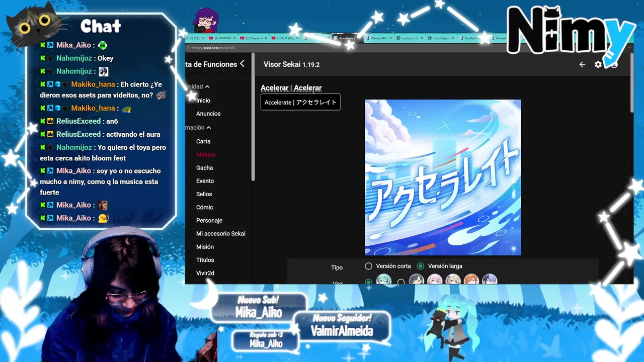
Task: Click ReliusExceed's 'activando el aura' chat message
Action: click(133, 134)
